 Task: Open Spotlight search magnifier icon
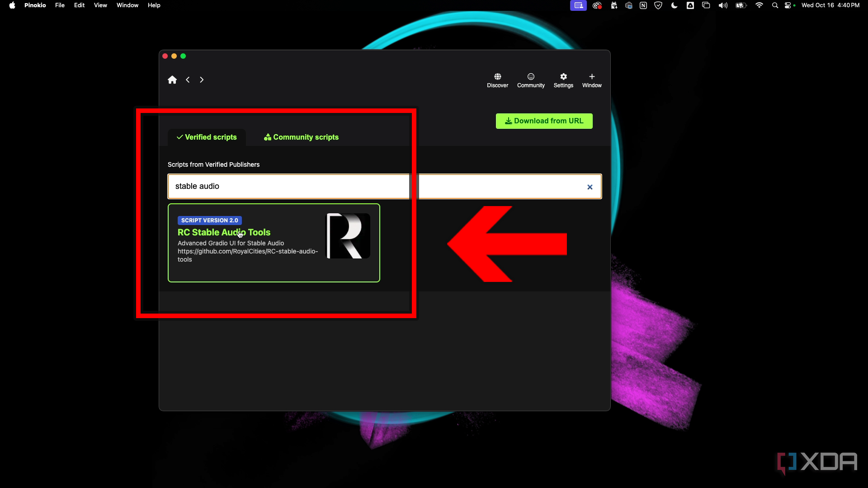click(775, 5)
